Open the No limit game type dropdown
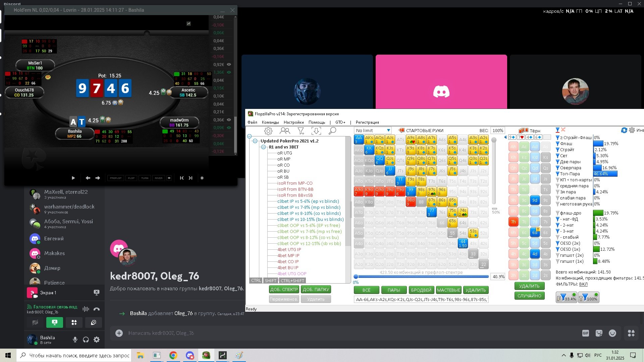 (373, 130)
